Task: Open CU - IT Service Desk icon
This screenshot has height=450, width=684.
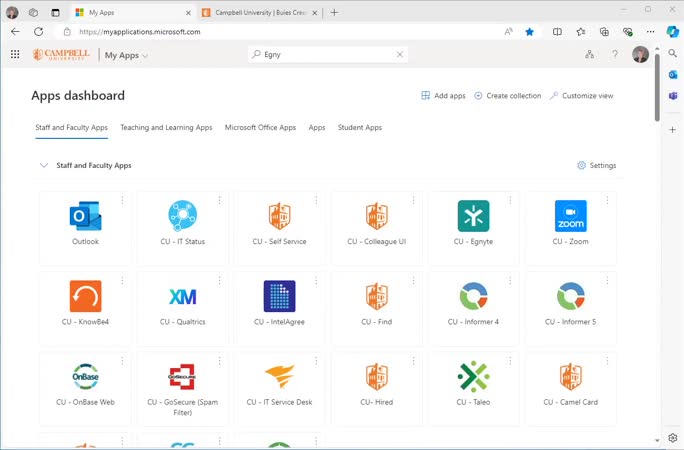Action: pos(279,376)
